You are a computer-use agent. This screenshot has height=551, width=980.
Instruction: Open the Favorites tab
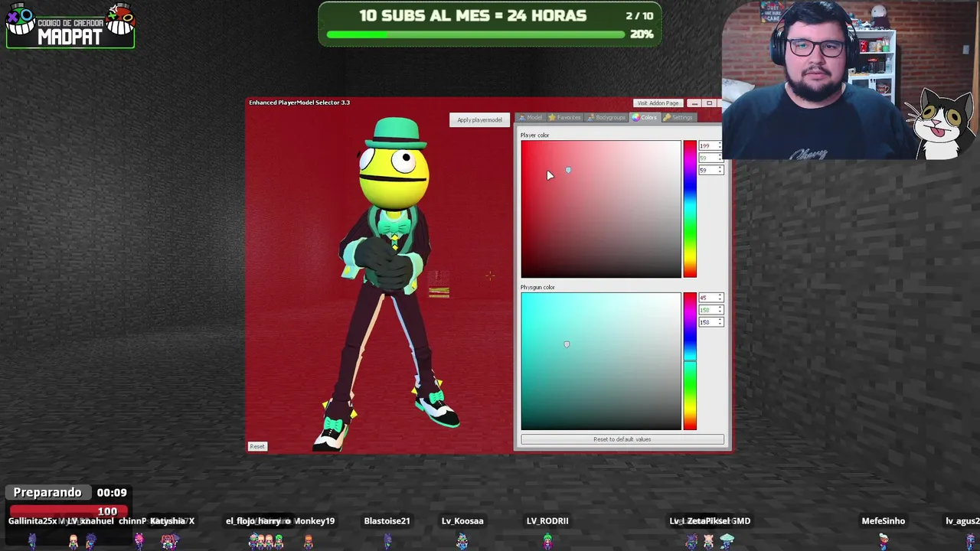coord(564,117)
